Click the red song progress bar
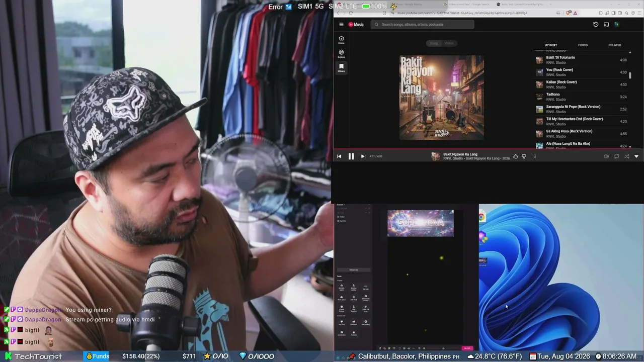This screenshot has width=644, height=362. pos(488,149)
